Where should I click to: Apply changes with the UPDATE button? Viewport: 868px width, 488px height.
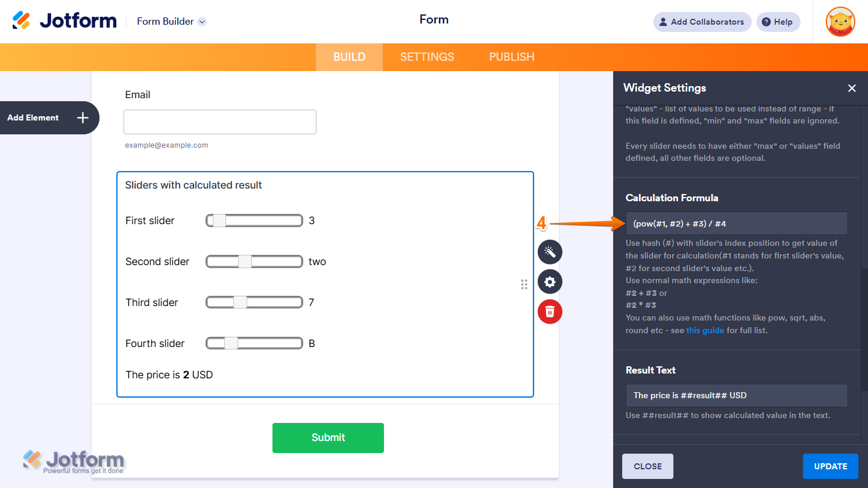[x=830, y=466]
